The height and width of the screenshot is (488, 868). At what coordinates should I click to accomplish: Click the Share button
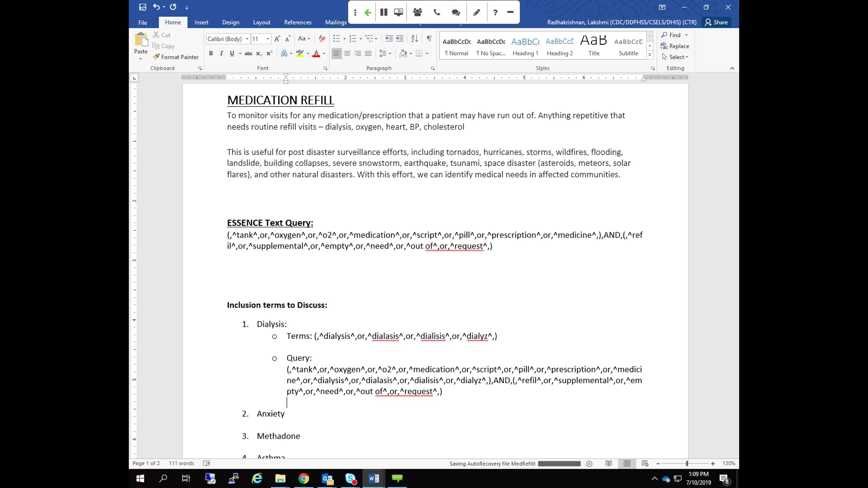coord(717,22)
